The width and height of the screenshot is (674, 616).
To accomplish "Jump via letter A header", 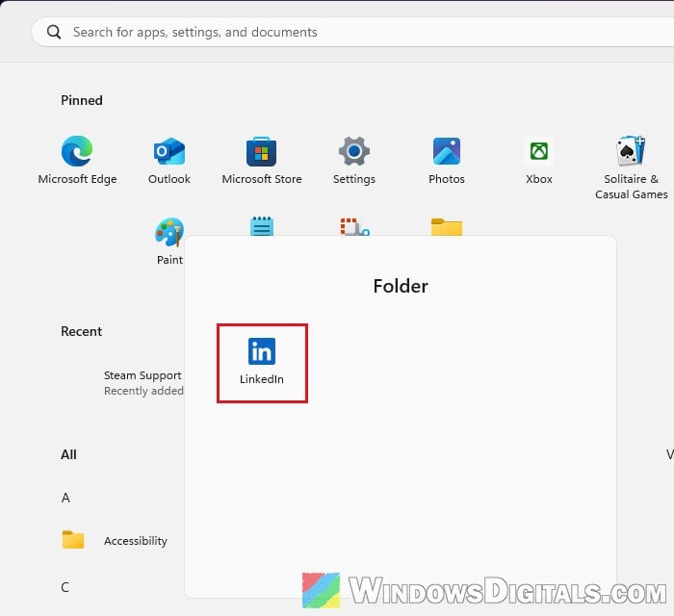I will pos(65,498).
